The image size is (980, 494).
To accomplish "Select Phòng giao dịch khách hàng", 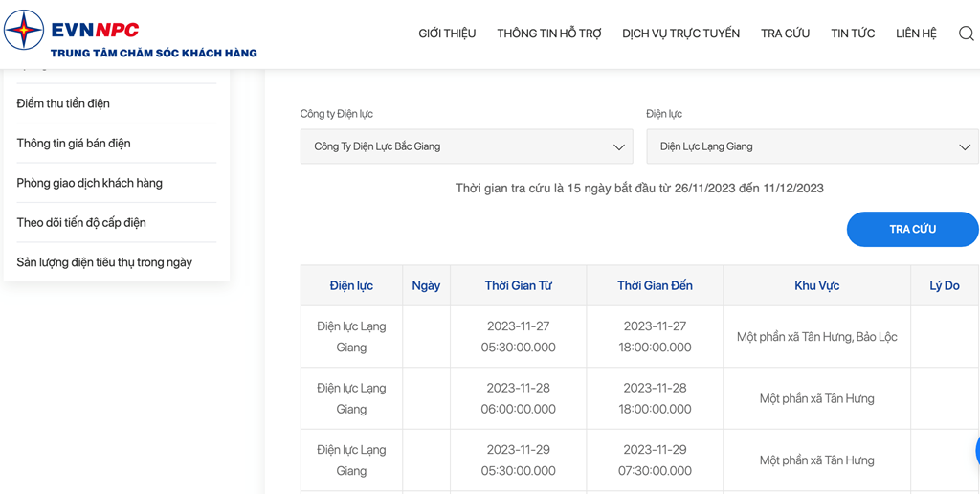I will pos(89,183).
